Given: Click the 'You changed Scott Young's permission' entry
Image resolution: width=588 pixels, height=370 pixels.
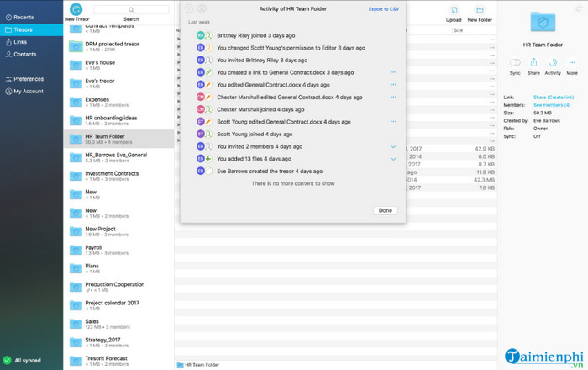Looking at the screenshot, I should coord(291,48).
